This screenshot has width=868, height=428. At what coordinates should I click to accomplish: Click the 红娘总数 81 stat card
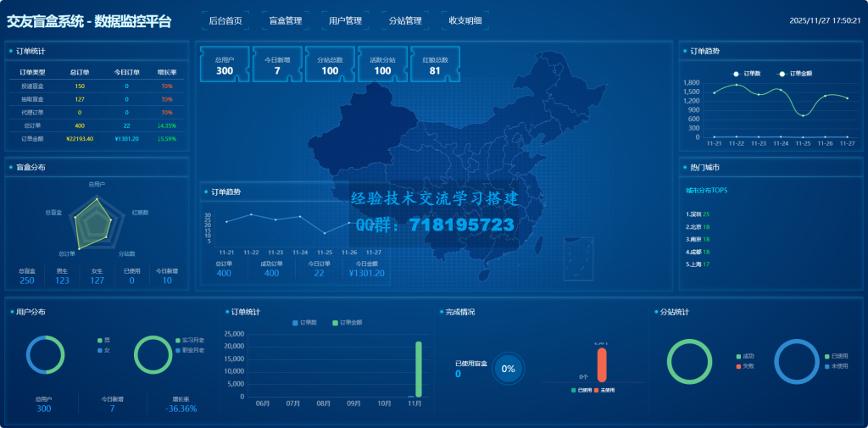[435, 64]
